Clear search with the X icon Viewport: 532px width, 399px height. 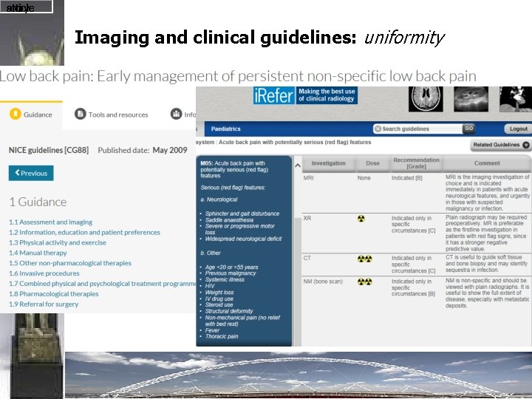tap(378, 129)
